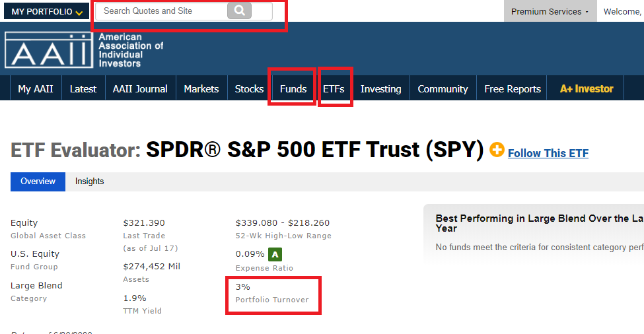Click the orange plus follow icon

(497, 150)
